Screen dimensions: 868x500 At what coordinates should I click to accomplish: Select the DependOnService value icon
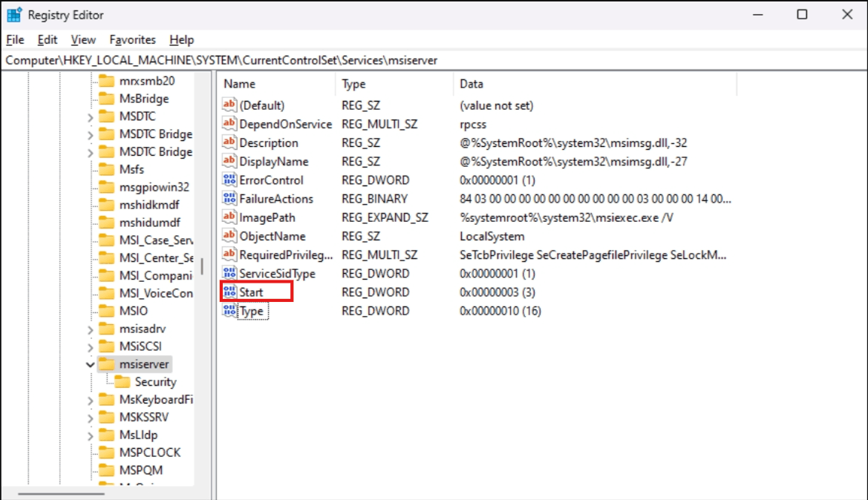[229, 123]
